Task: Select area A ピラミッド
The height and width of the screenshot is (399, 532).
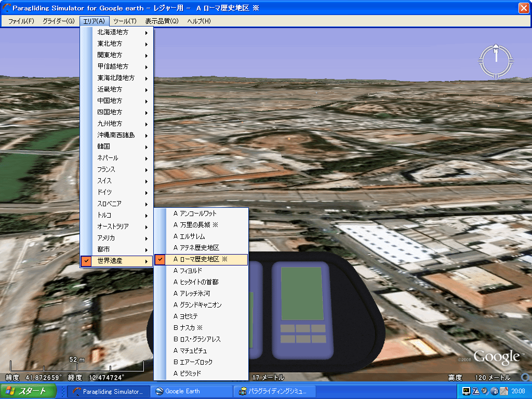Action: click(201, 374)
